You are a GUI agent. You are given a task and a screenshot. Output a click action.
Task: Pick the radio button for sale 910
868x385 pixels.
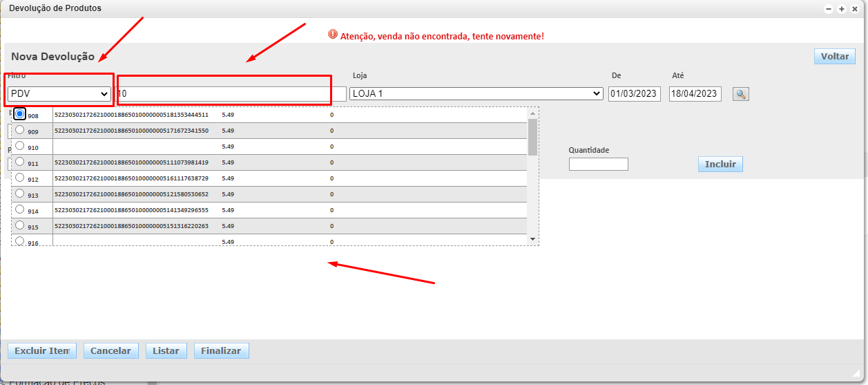pyautogui.click(x=20, y=146)
